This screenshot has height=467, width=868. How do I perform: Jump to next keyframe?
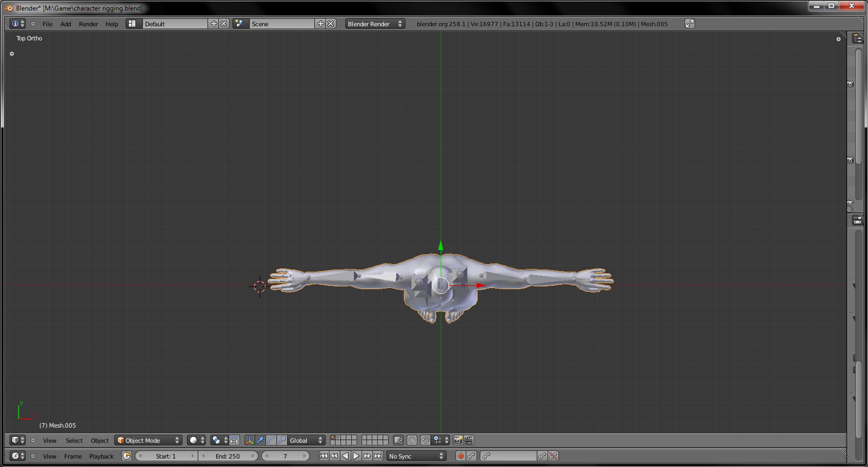(367, 456)
